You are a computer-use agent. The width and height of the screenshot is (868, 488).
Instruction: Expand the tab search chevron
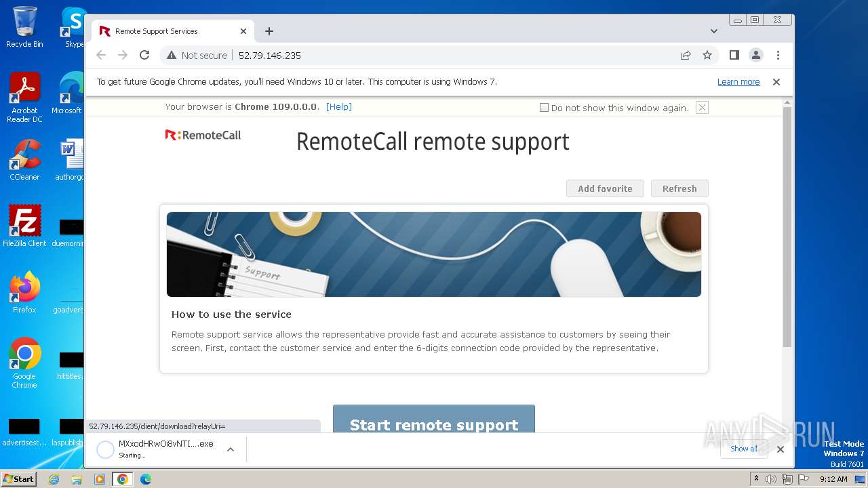click(x=714, y=31)
